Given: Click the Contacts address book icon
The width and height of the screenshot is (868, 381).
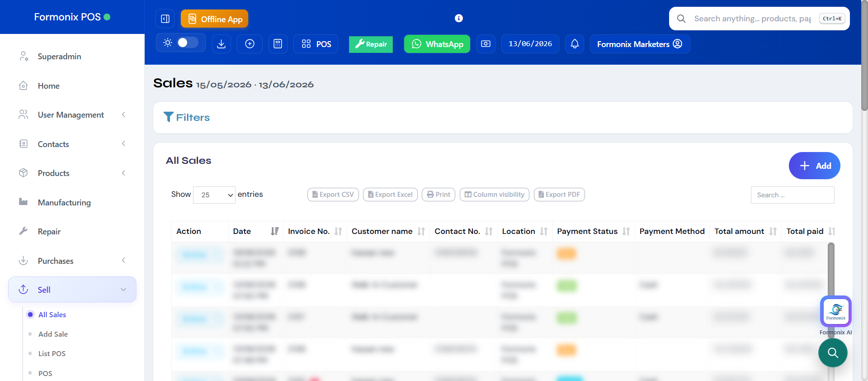Looking at the screenshot, I should (24, 144).
